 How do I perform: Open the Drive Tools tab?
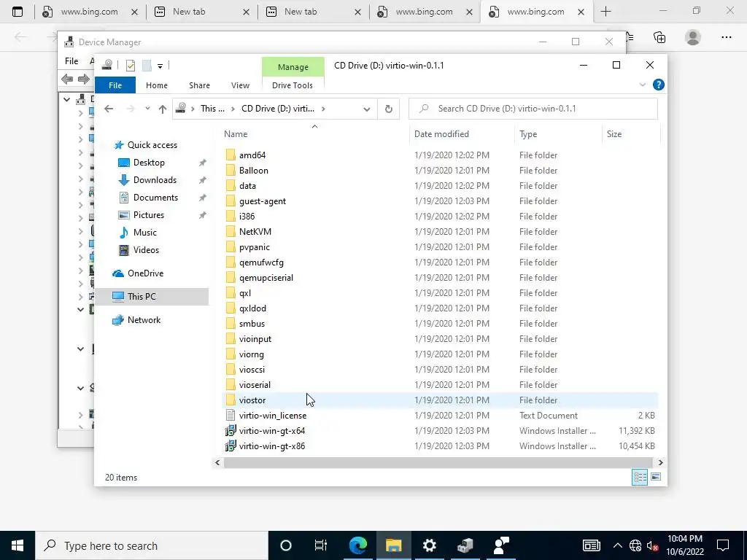[293, 85]
